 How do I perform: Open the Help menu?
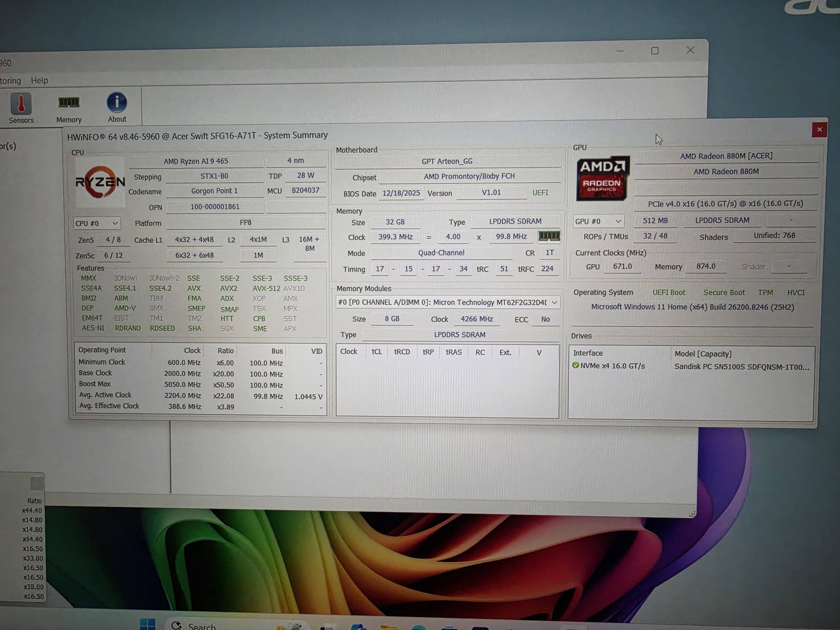(x=40, y=80)
